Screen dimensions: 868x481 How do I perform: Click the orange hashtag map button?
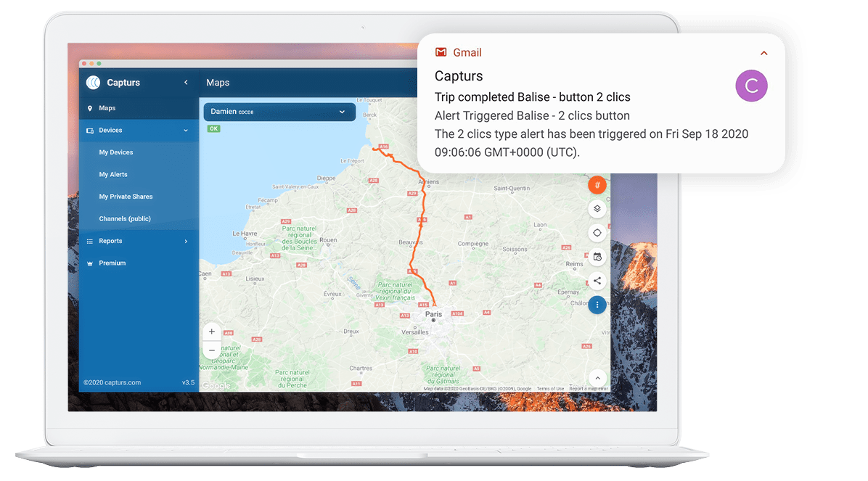pyautogui.click(x=597, y=186)
